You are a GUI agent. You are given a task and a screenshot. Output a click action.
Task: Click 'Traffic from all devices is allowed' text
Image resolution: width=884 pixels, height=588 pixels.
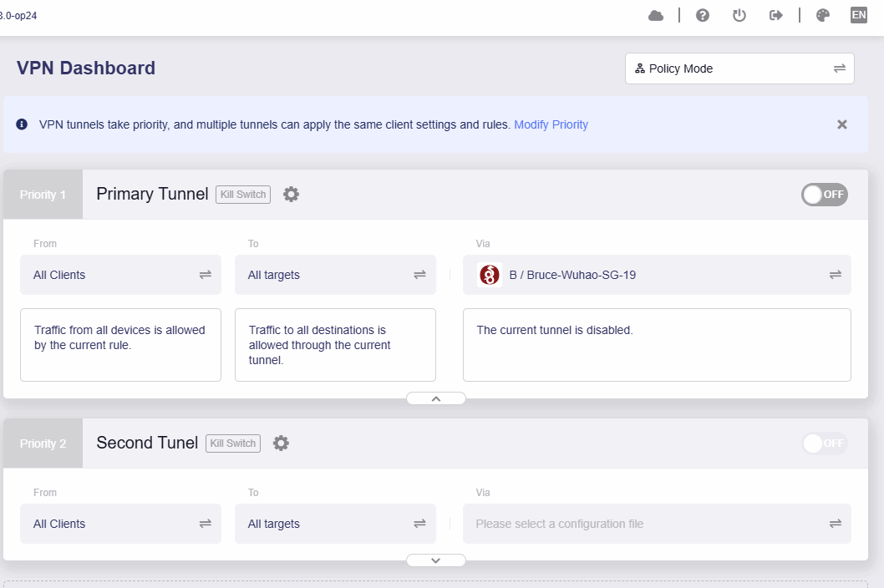119,337
